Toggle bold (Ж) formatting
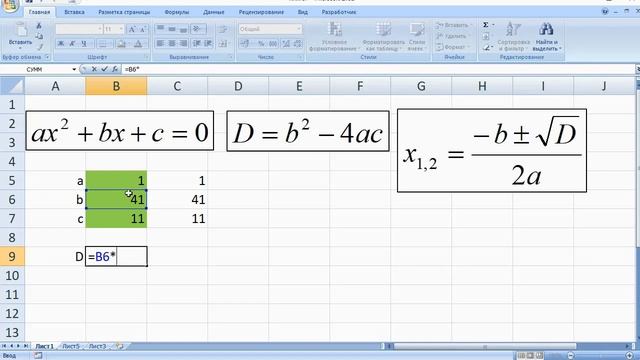 (61, 44)
